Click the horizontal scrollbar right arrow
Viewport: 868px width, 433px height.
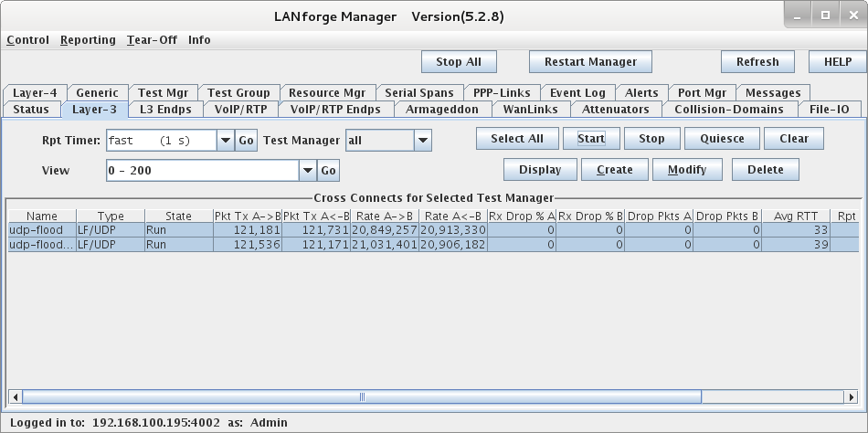[851, 396]
